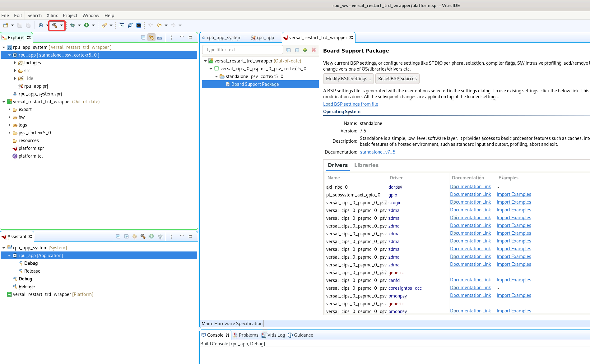Click Import Examples for pl_subsystem_axi_gpio_0
Viewport: 590px width, 364px height.
[514, 194]
